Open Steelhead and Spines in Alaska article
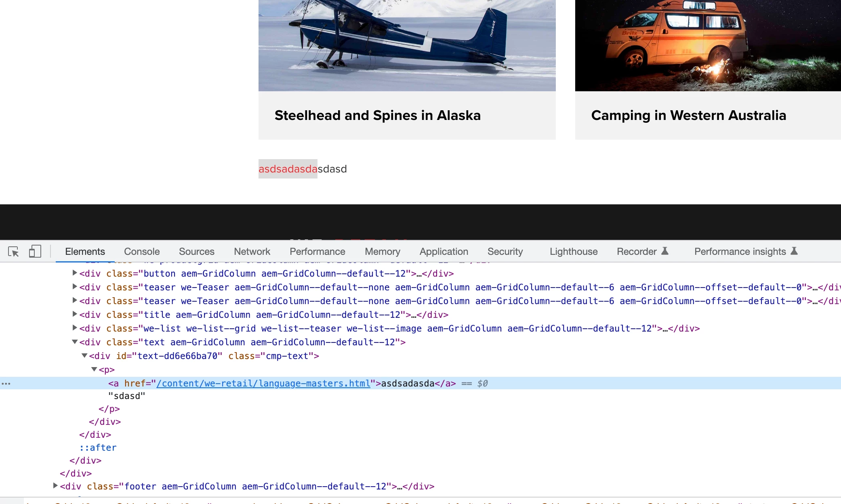Viewport: 841px width, 504px height. [x=377, y=115]
